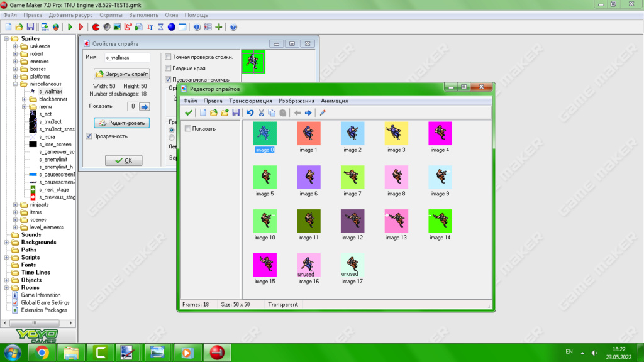644x362 pixels.
Task: Open the 'Выполнить' main menu
Action: tap(144, 15)
